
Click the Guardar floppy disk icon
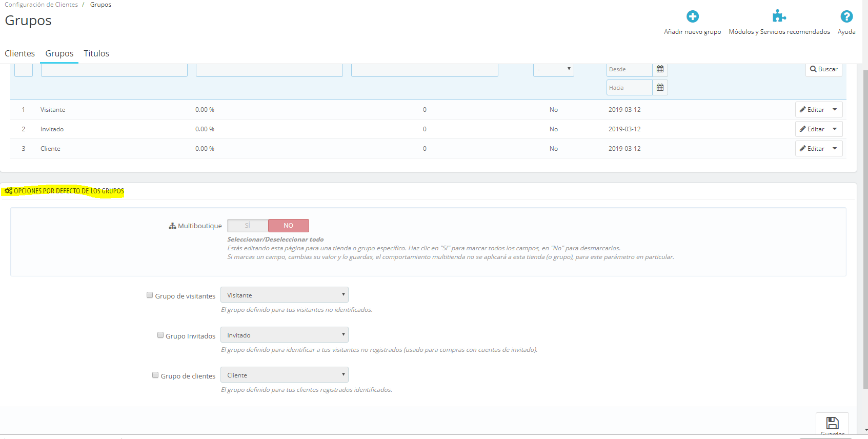pos(832,423)
